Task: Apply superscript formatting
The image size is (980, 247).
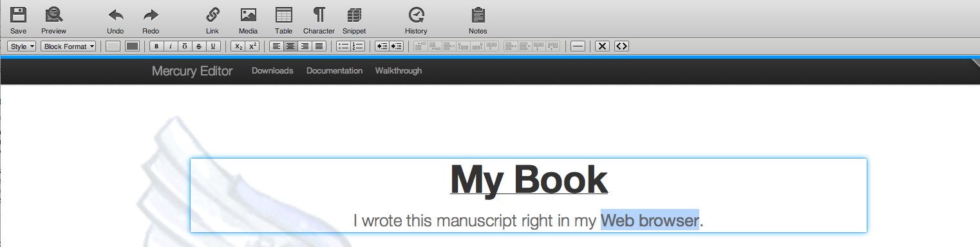Action: 253,46
